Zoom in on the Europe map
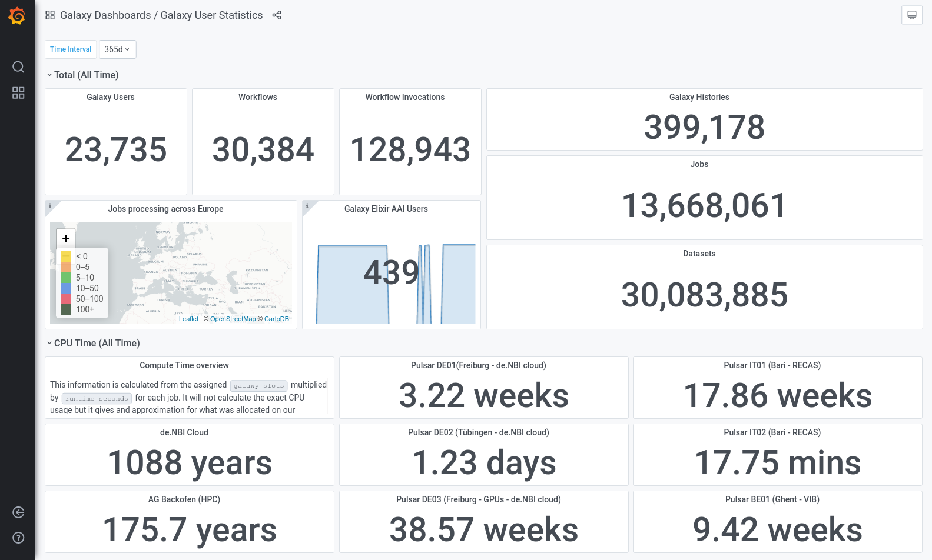 point(66,238)
